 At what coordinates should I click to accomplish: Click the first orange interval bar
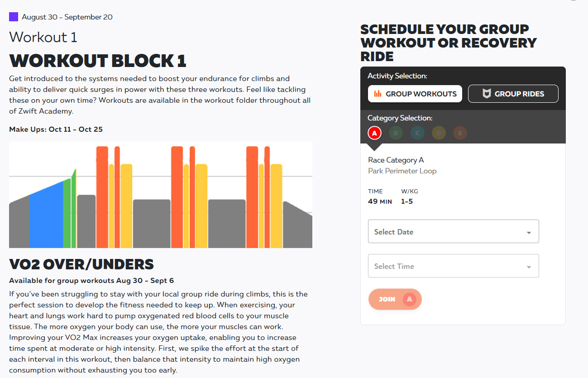point(102,197)
